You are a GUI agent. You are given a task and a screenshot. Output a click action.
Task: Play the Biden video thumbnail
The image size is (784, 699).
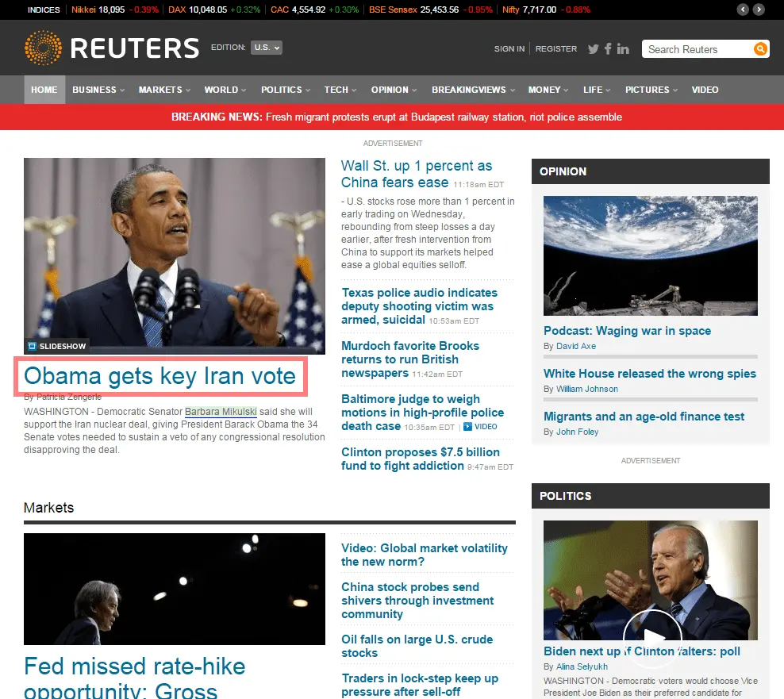(x=652, y=637)
